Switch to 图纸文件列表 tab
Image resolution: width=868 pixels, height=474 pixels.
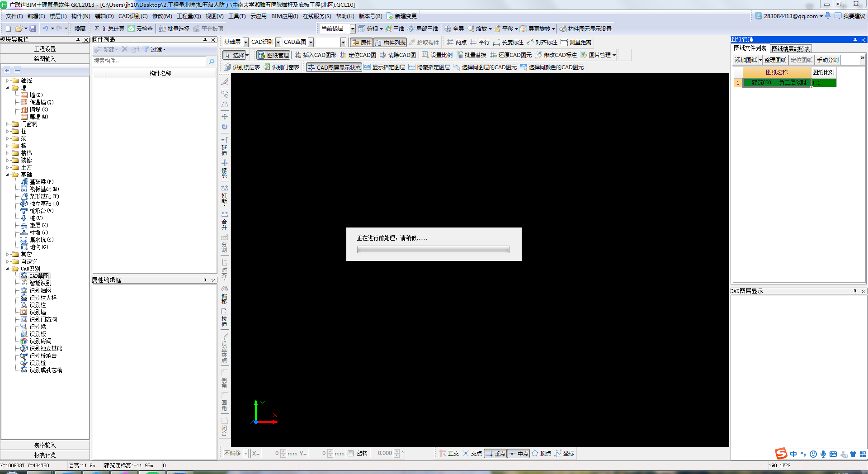point(750,48)
